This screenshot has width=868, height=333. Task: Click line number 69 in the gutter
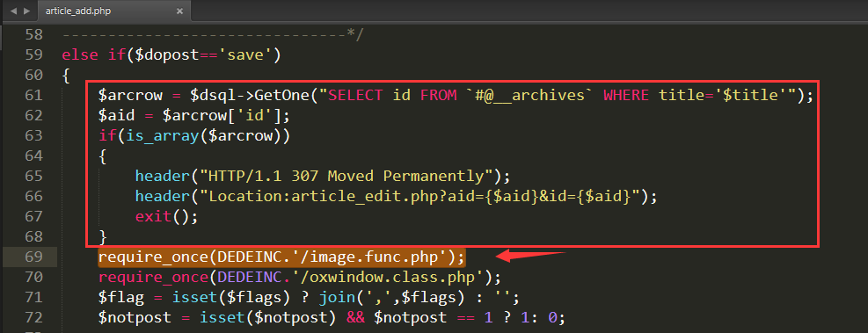33,257
